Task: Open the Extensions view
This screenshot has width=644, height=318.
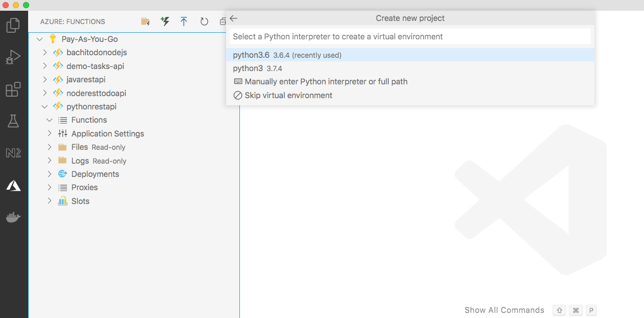Action: pyautogui.click(x=14, y=89)
